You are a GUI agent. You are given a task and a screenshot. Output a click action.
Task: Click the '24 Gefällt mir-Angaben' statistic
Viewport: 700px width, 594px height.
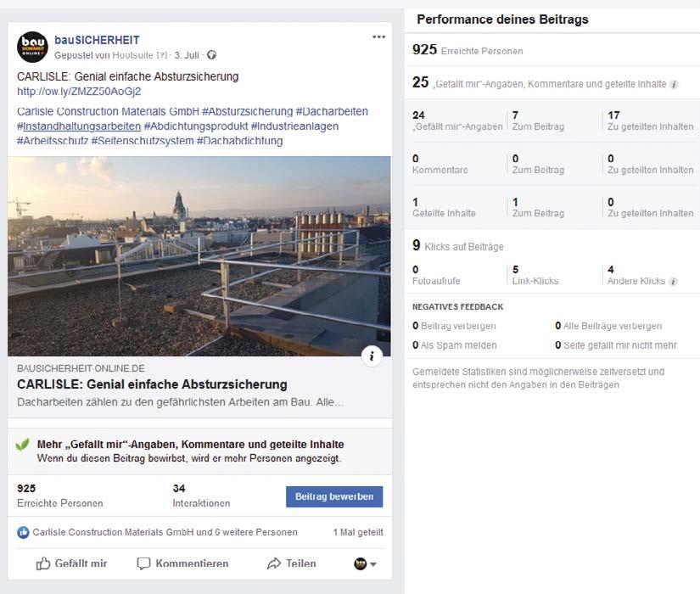pyautogui.click(x=457, y=121)
